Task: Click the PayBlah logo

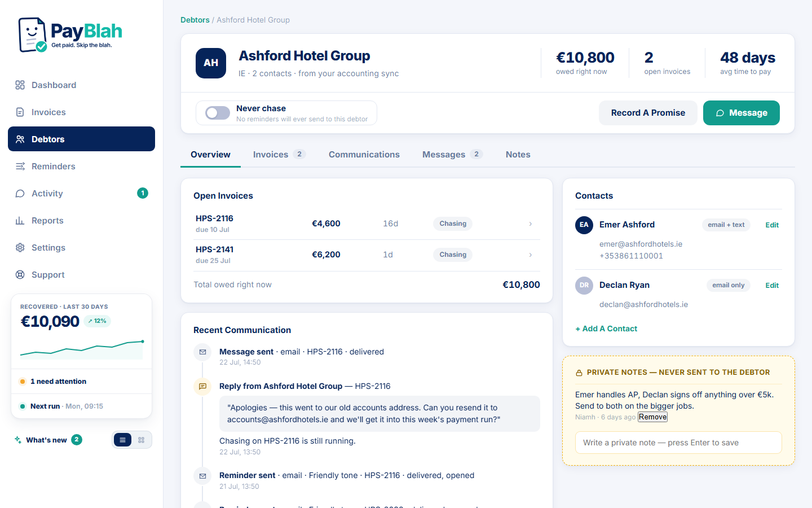Action: (x=70, y=35)
